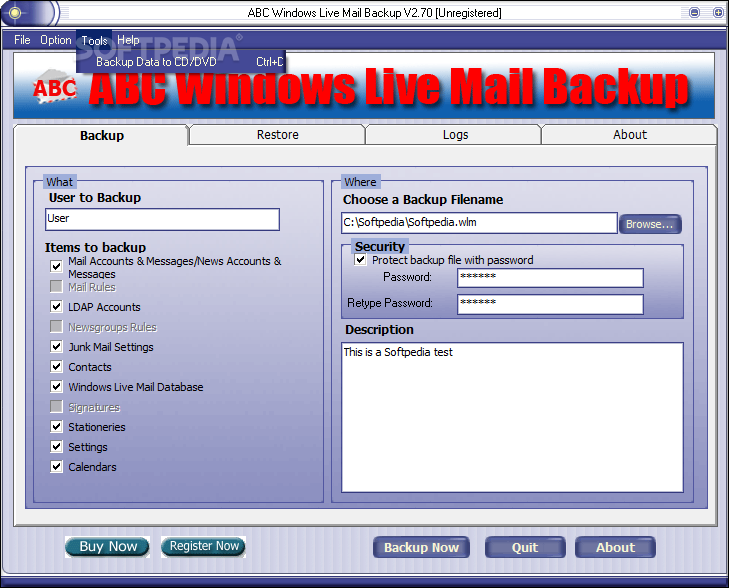This screenshot has width=729, height=588.
Task: Open the Option menu
Action: point(56,40)
